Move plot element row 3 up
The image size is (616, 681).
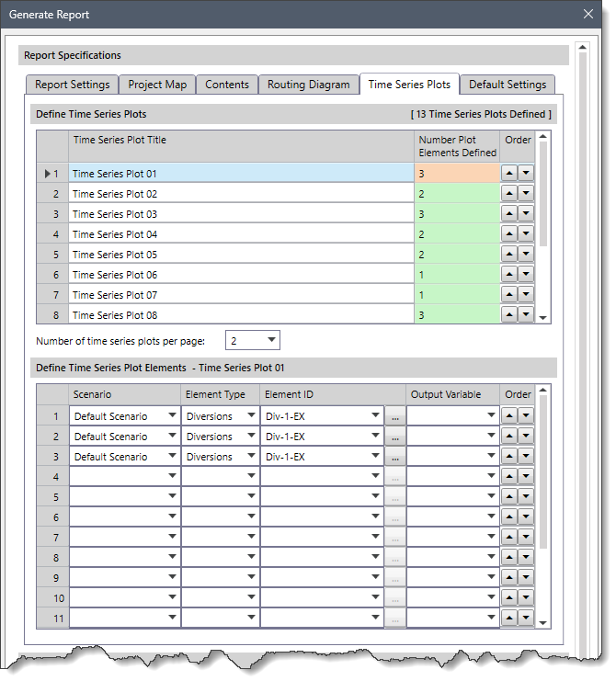[509, 456]
